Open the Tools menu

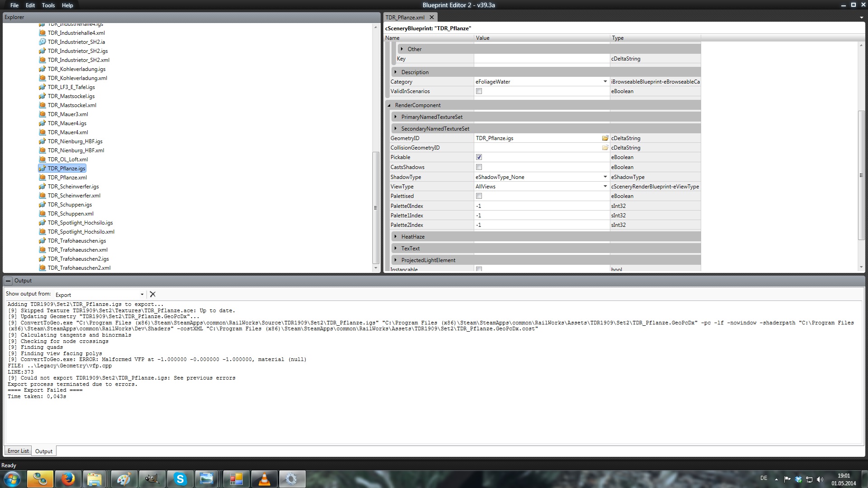48,5
